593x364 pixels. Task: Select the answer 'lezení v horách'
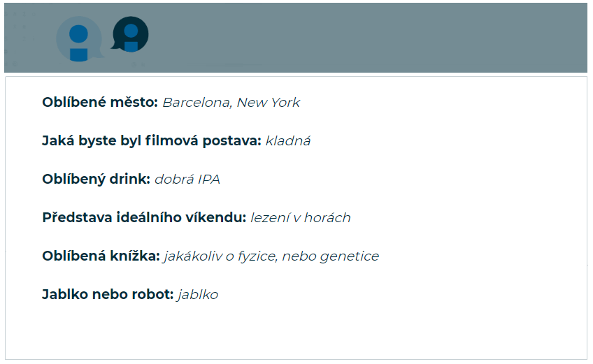pos(301,218)
